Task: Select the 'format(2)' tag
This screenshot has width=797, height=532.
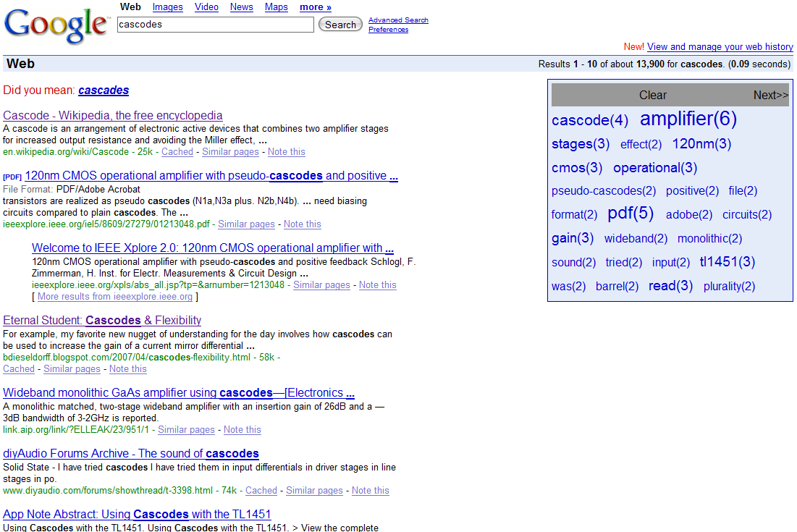Action: coord(574,215)
